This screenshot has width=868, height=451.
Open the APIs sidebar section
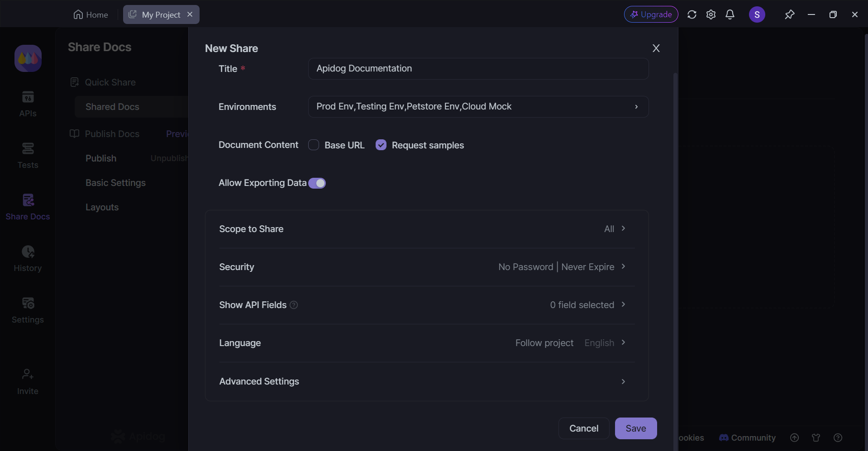(28, 104)
